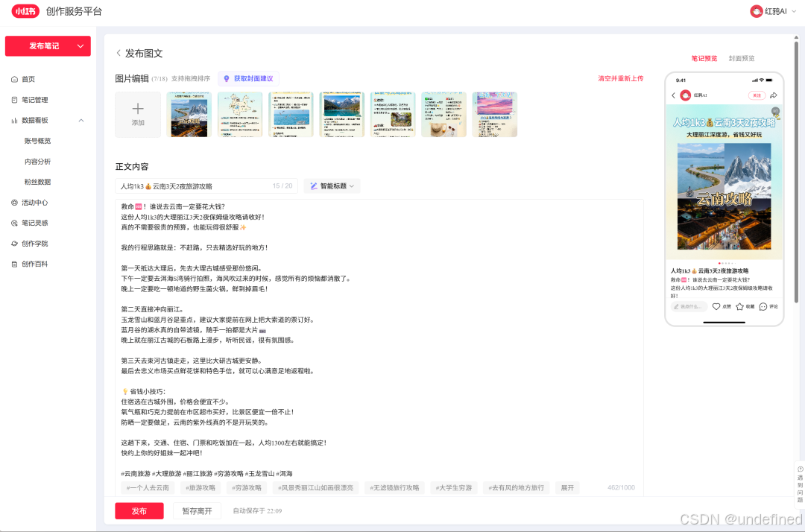Open the 红鸦AI account avatar
This screenshot has height=532, width=805.
(756, 11)
